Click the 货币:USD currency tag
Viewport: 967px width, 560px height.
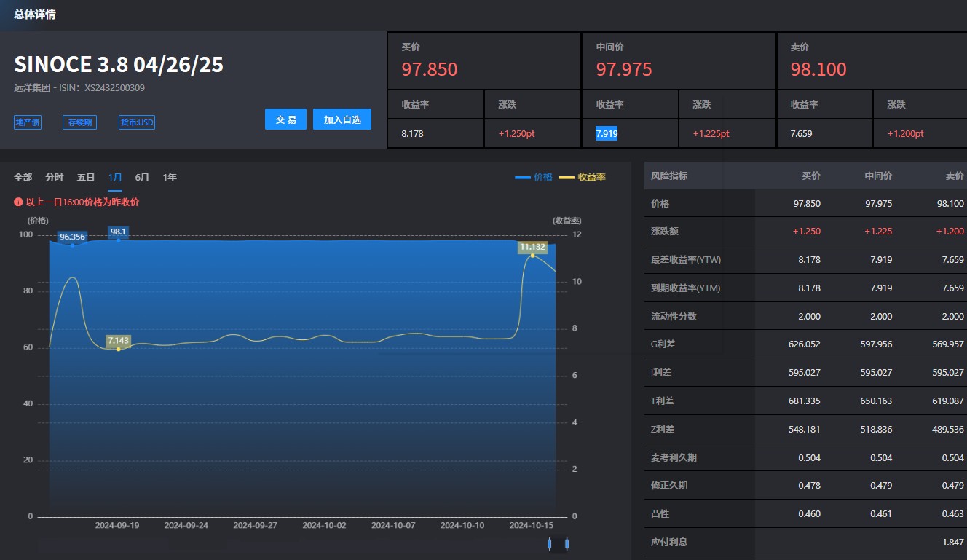pos(137,122)
